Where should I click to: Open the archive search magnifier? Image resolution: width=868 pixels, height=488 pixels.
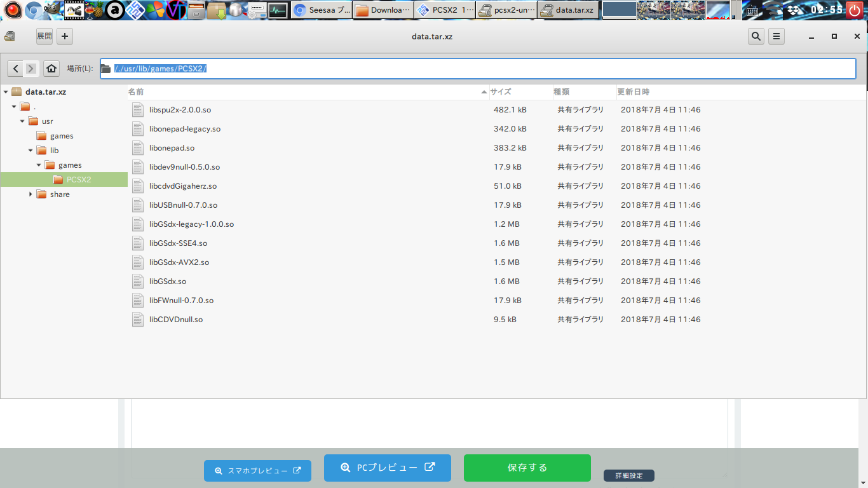coord(756,36)
